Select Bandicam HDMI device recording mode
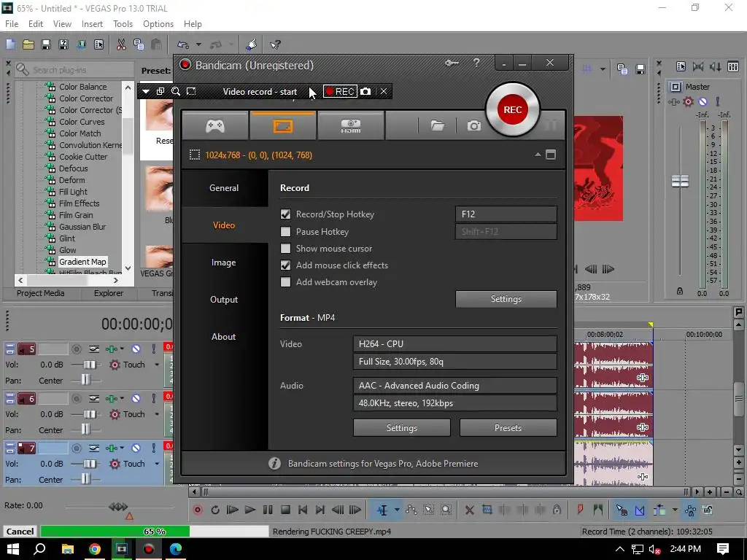747x560 pixels. (x=351, y=125)
